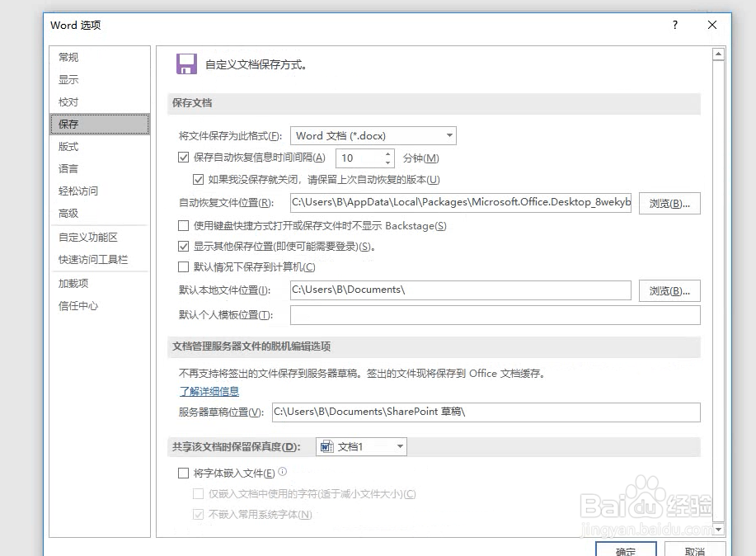Click the 共享该文档时保留保真度 label
756x556 pixels.
click(237, 447)
